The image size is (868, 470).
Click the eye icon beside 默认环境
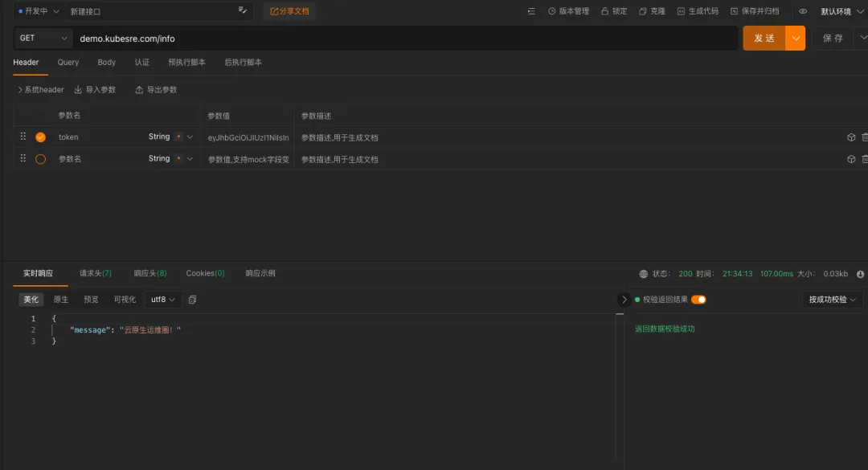802,11
